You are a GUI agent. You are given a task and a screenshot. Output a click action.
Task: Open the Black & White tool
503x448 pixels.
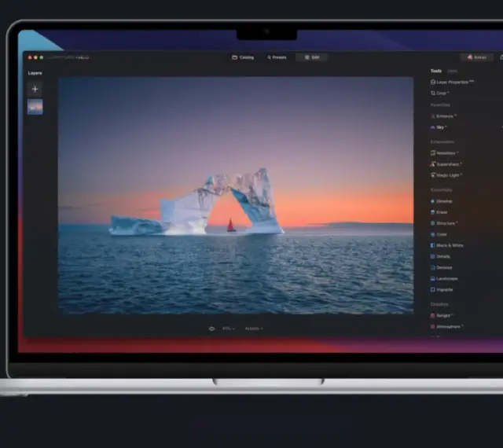coord(447,245)
